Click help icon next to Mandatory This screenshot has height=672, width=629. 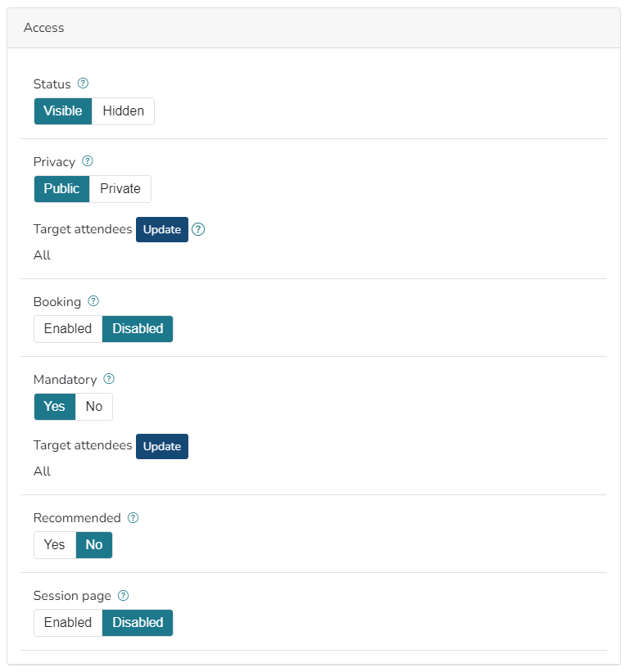point(109,379)
